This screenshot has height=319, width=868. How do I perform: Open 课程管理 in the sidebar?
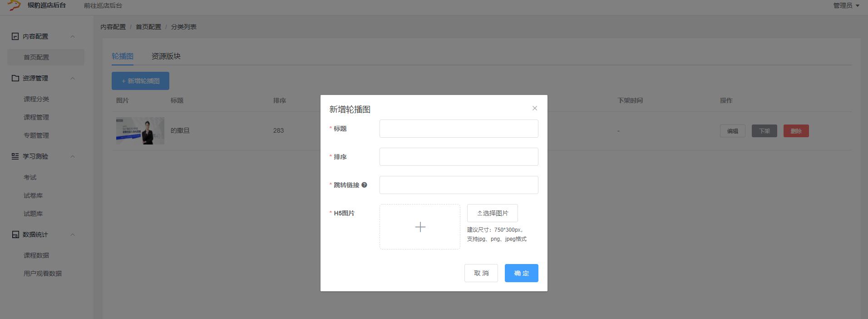pos(36,117)
